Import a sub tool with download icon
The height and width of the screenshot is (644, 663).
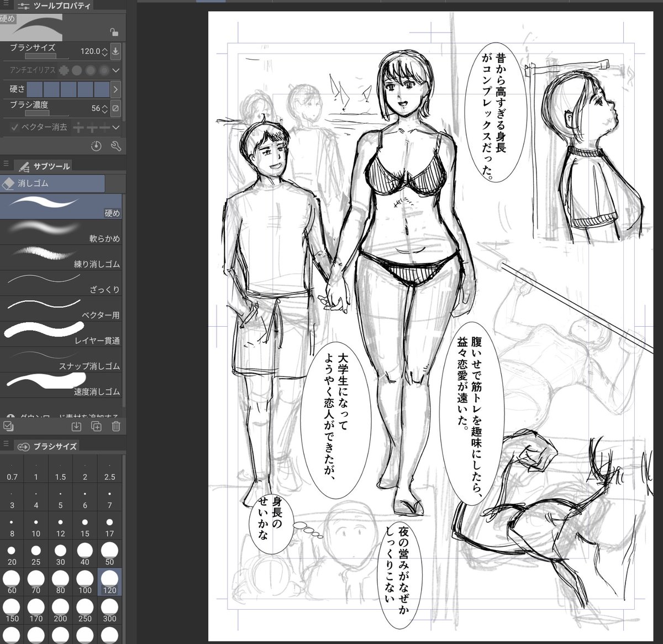coord(76,426)
